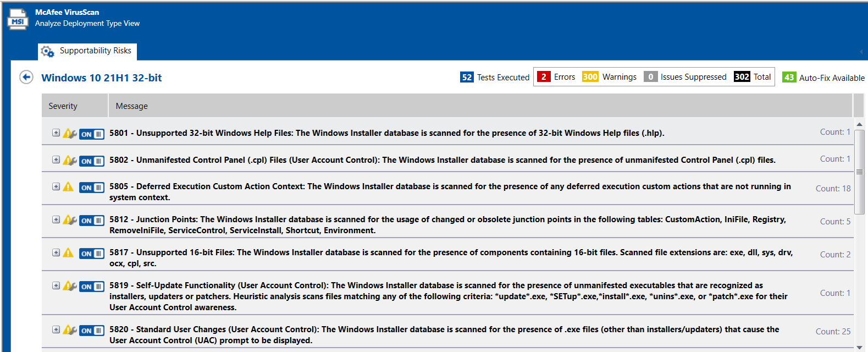868x352 pixels.
Task: Click the McAfee VirusScan title
Action: click(67, 12)
